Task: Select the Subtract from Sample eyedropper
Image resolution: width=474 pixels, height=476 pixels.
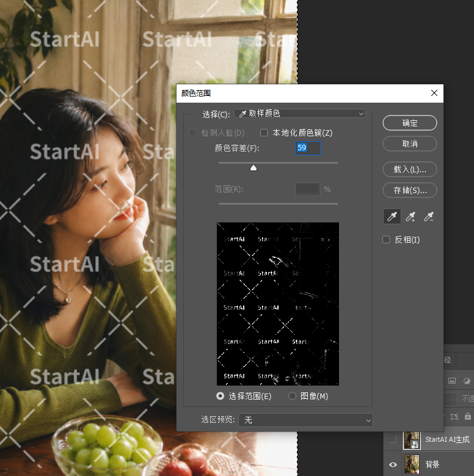Action: [428, 216]
